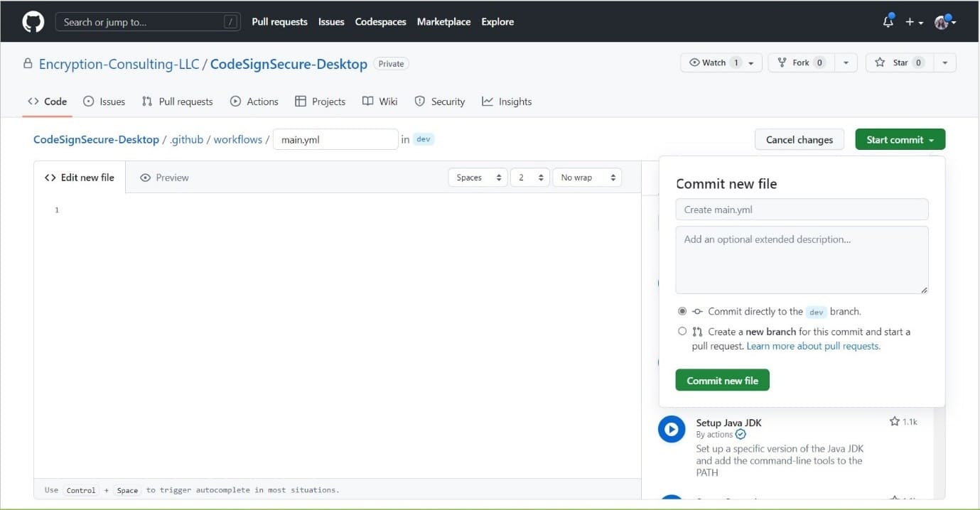
Task: Open the Security tab
Action: [x=439, y=102]
